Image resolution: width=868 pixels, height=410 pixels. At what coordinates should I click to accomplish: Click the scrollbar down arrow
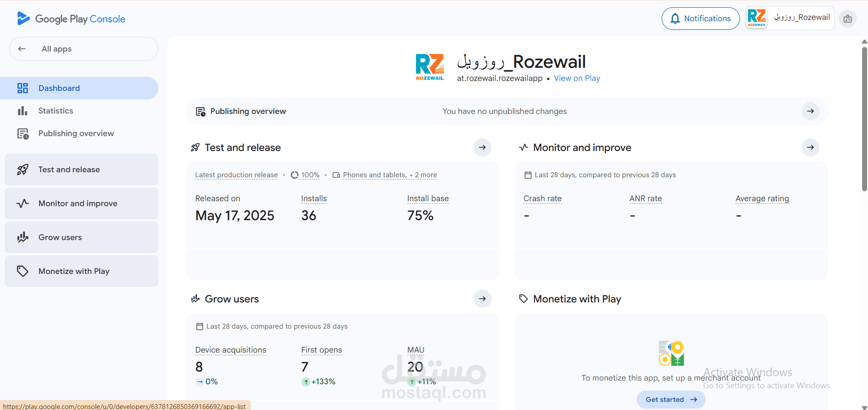click(864, 407)
